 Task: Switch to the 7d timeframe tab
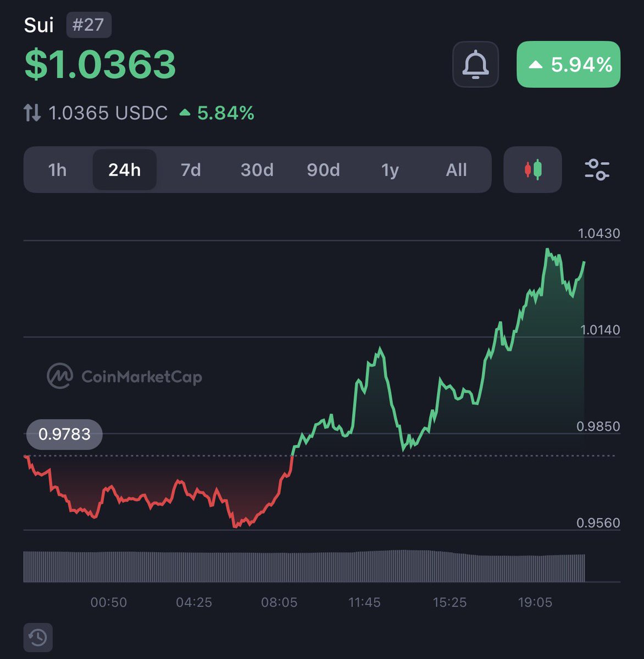(x=190, y=170)
